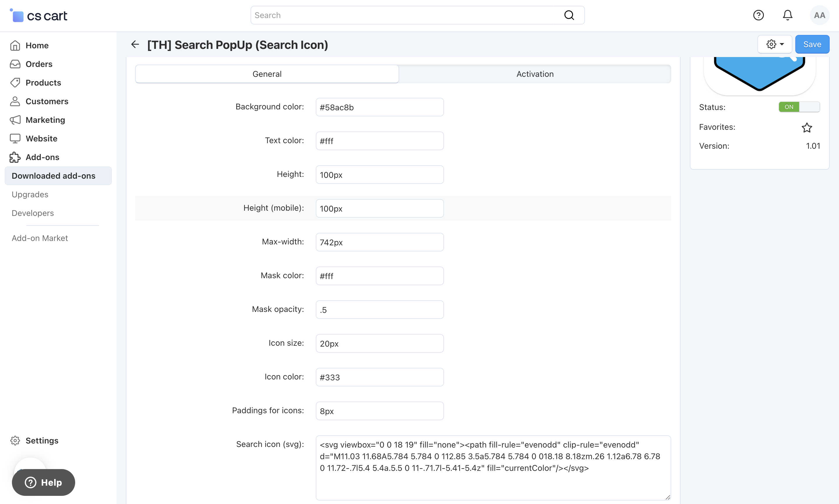Add add-on to favorites with star icon

[807, 127]
